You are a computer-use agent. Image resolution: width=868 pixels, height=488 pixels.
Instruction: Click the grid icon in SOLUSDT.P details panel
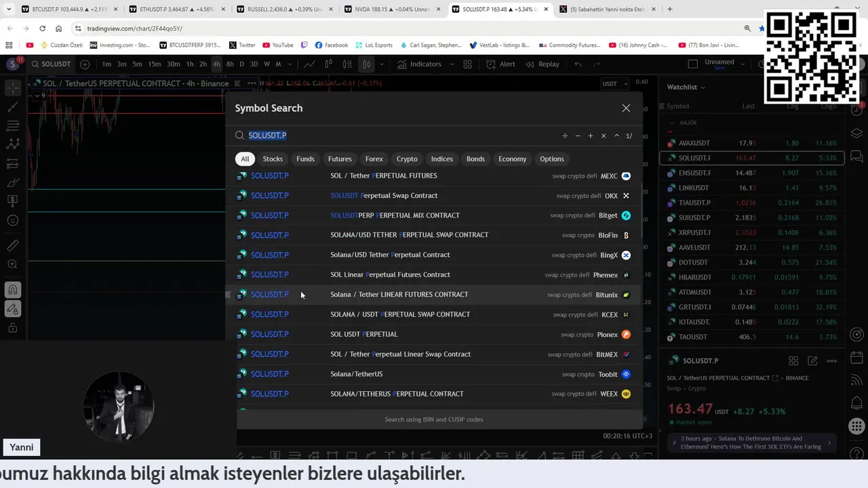point(793,361)
